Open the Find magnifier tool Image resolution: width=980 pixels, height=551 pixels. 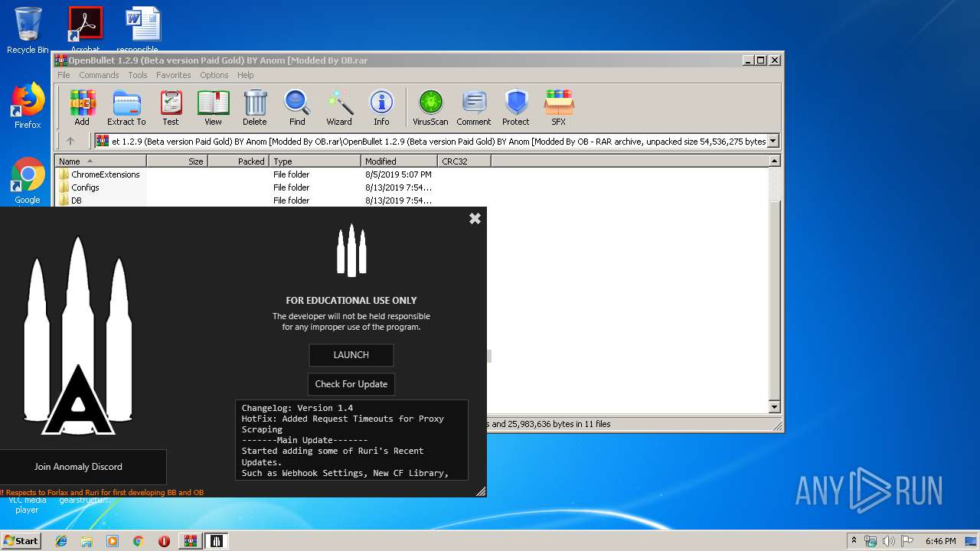297,108
